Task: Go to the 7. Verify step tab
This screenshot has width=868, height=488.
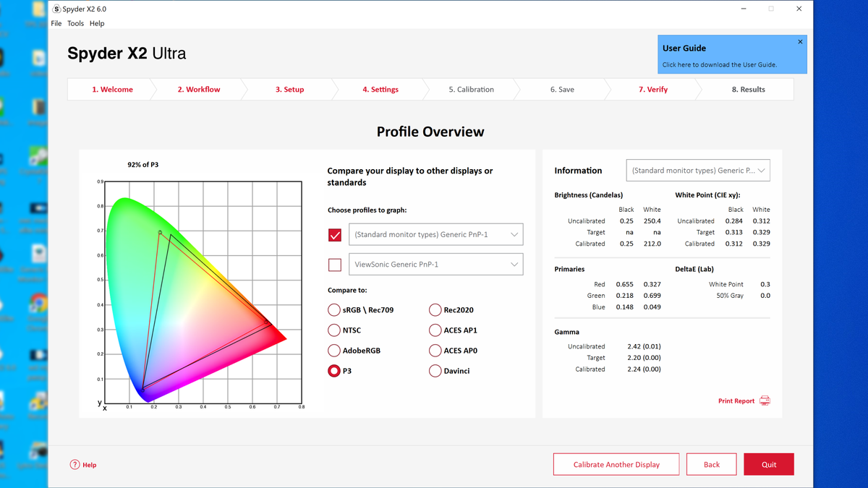Action: click(653, 90)
